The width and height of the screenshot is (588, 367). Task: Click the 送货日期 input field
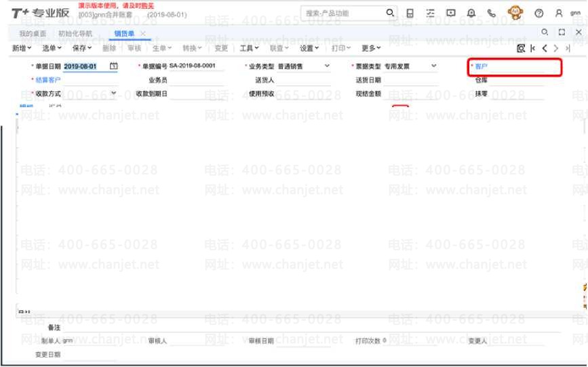(x=410, y=80)
